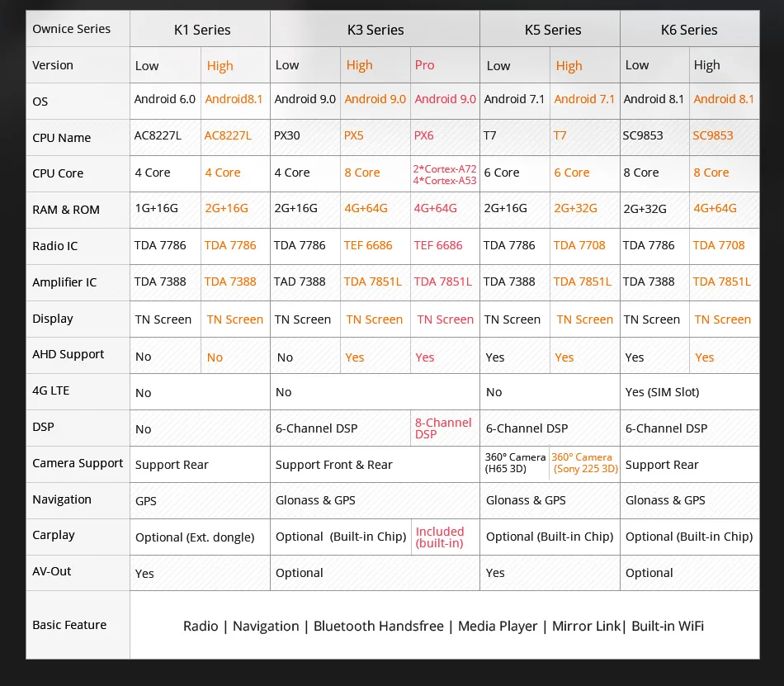Viewport: 784px width, 686px height.
Task: Click the Ownice Series label cell
Action: 78,29
